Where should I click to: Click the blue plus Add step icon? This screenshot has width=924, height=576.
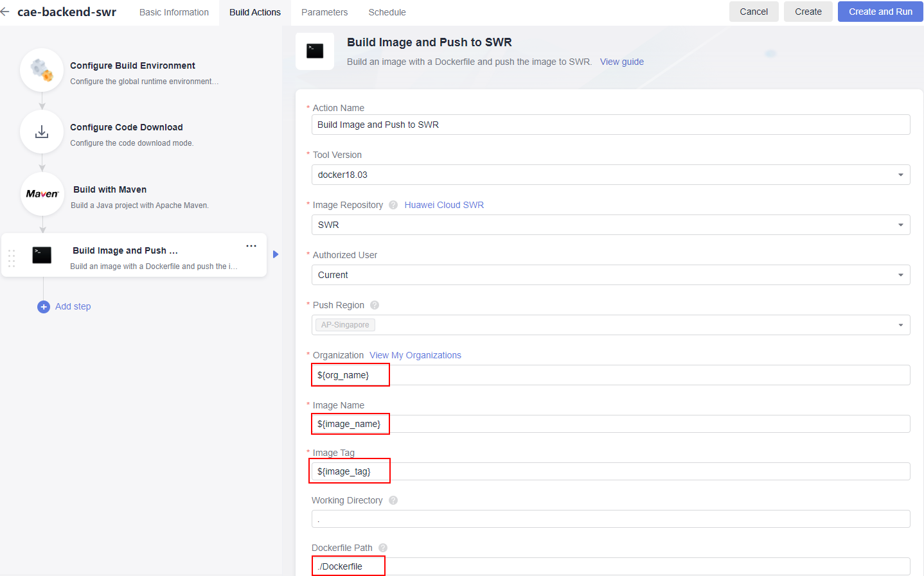pyautogui.click(x=44, y=307)
